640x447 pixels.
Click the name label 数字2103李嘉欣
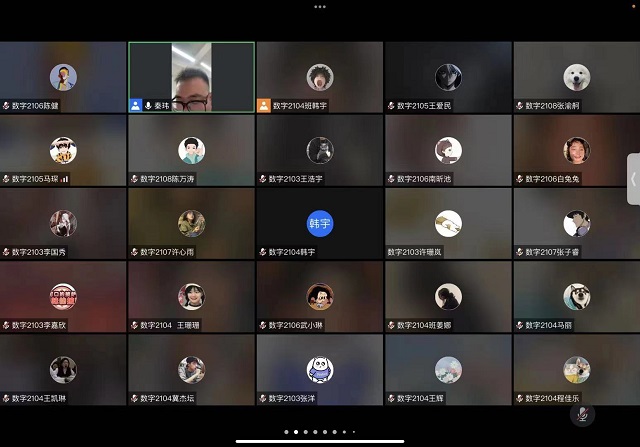[x=38, y=325]
